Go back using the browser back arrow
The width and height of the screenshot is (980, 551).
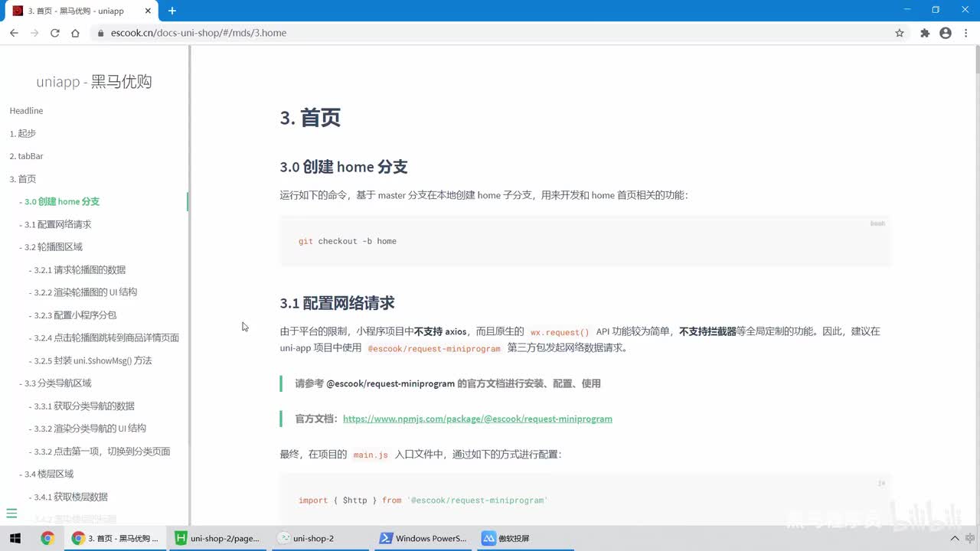point(14,33)
